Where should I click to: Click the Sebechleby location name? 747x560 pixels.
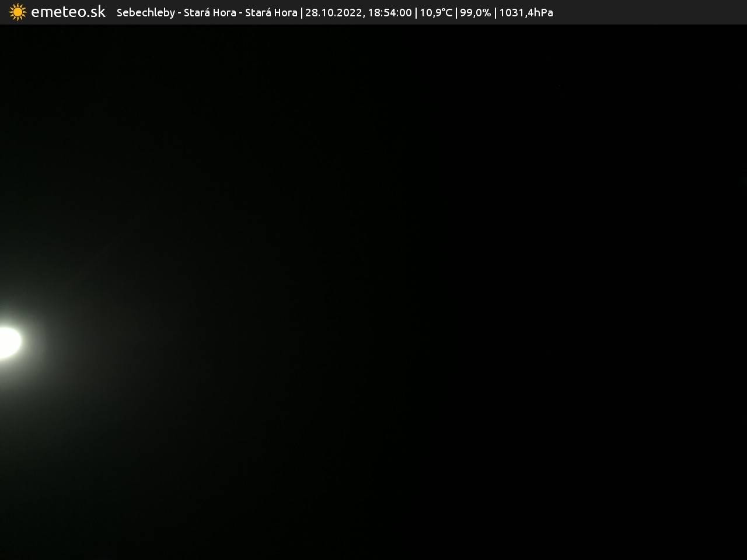tap(145, 13)
